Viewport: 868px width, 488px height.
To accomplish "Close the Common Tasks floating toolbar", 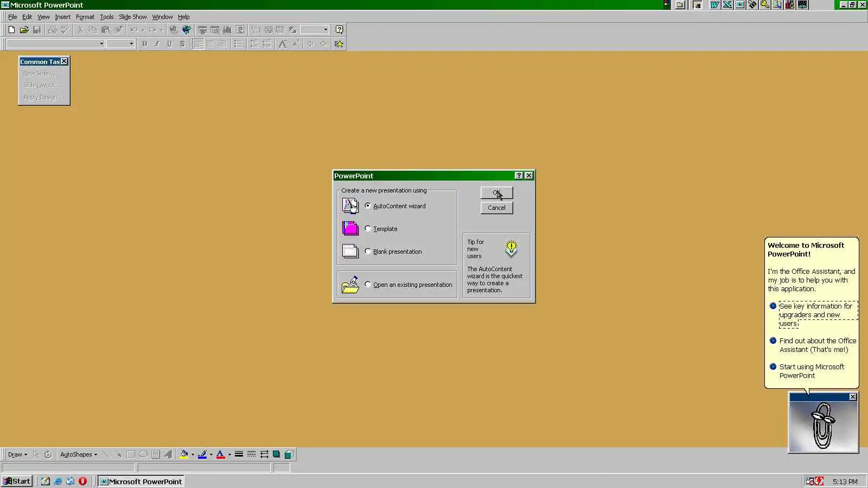I will [64, 61].
